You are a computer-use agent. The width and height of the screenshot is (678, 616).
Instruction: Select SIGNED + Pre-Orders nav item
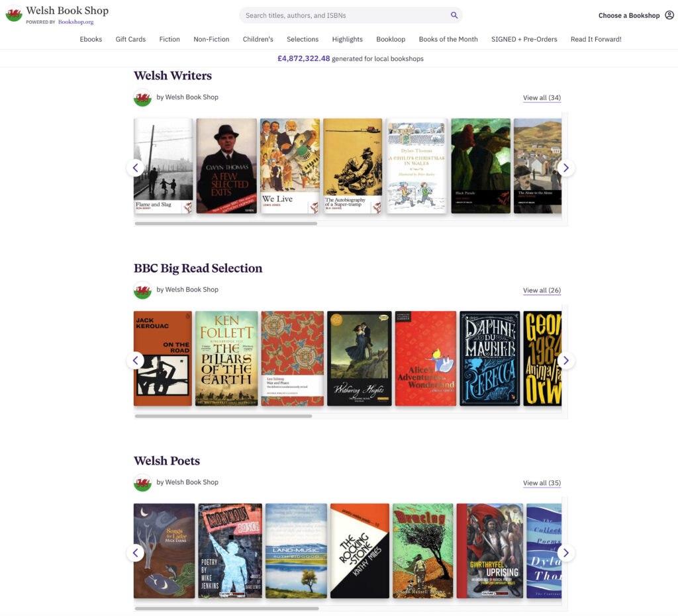(524, 39)
